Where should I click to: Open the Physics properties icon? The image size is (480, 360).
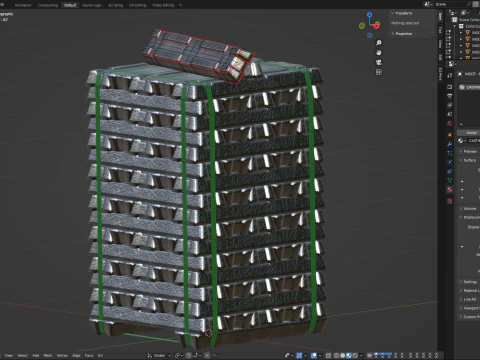(450, 162)
